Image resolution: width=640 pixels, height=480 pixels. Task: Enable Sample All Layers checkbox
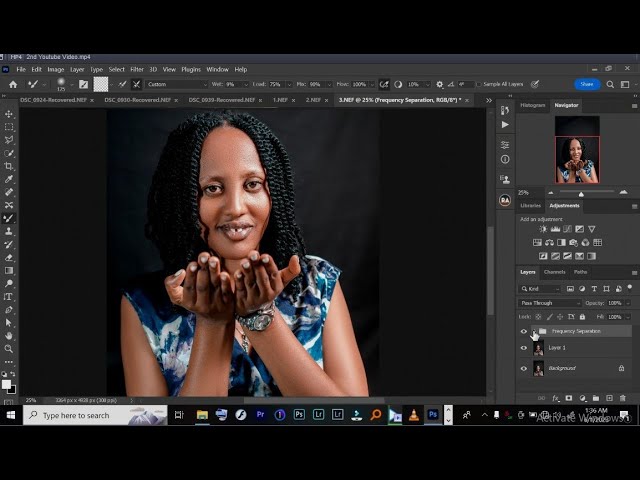(x=479, y=84)
